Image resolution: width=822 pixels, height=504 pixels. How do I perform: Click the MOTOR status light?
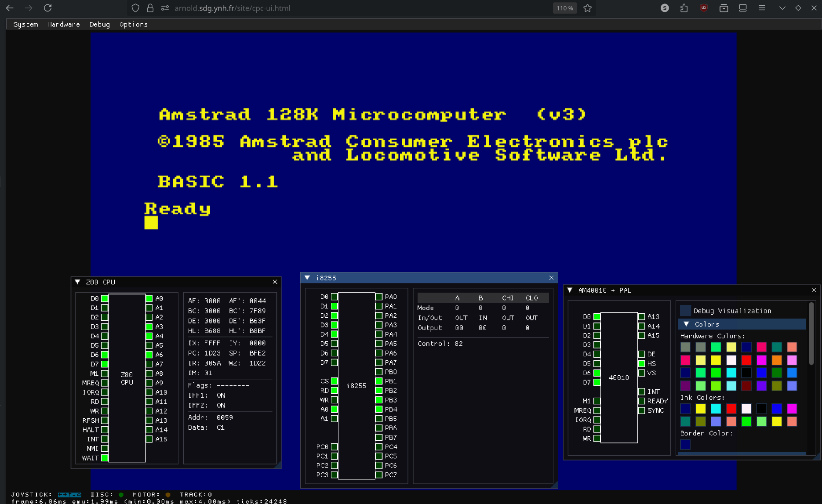click(x=168, y=495)
